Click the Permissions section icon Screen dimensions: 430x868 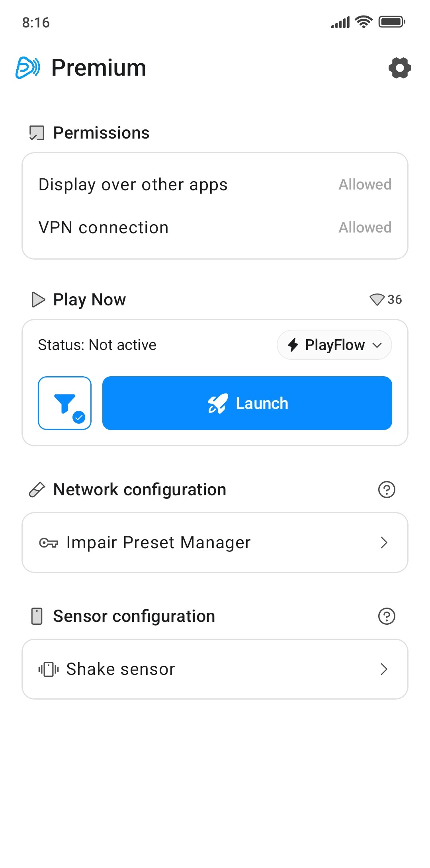tap(37, 133)
